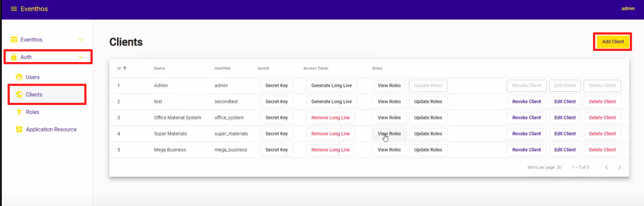
Task: Show Secret Key for test client
Action: click(276, 101)
